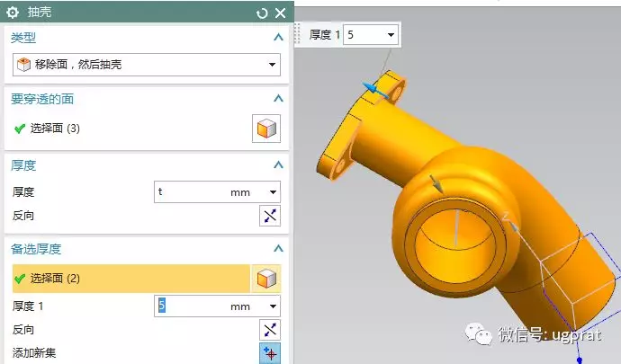
Task: Open the on-screen 厚度 1 dropdown arrow
Action: point(391,35)
